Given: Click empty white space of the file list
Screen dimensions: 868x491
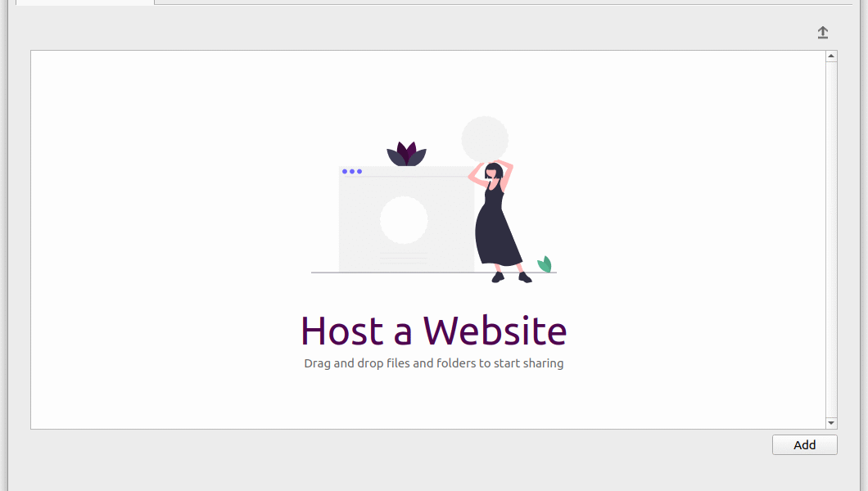Looking at the screenshot, I should click(x=166, y=238).
